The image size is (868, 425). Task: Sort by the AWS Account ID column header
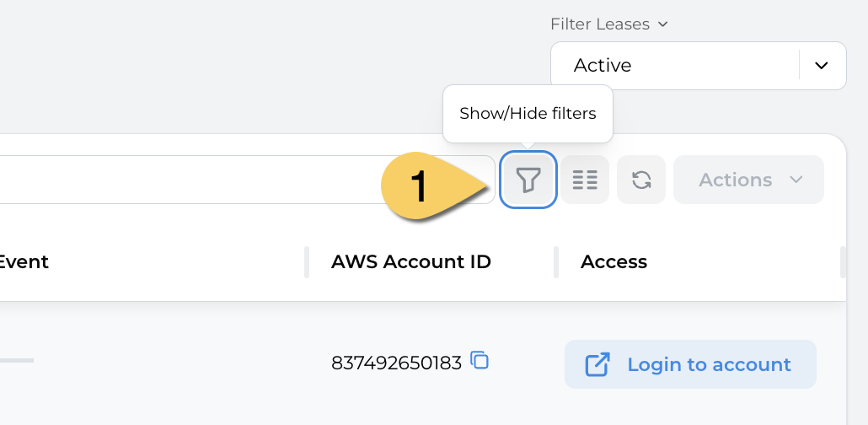411,261
